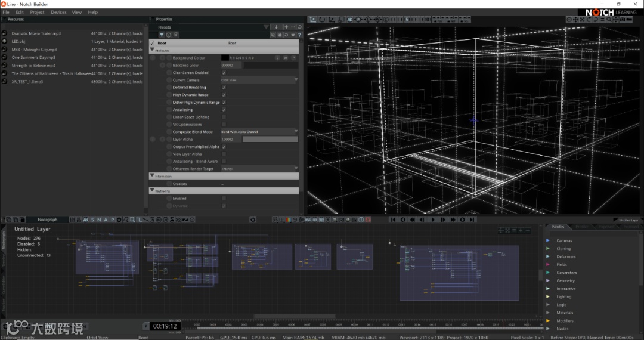Open the Devices menu
The width and height of the screenshot is (644, 340).
pos(58,12)
